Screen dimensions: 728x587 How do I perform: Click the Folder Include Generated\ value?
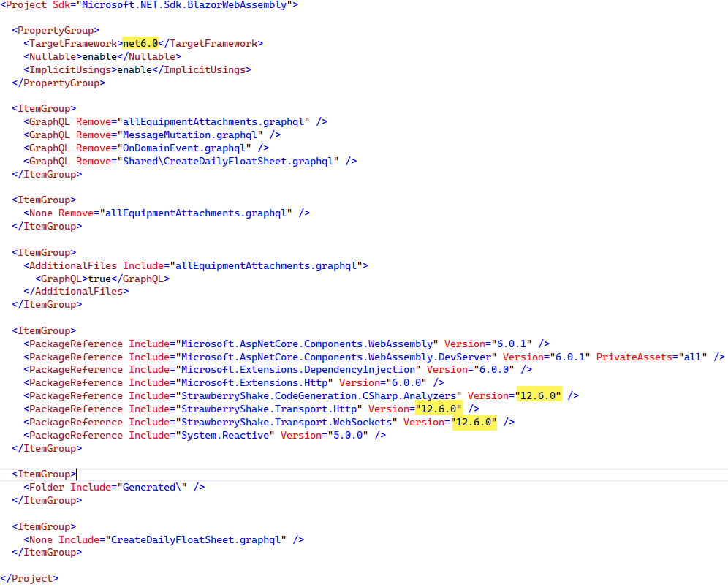(152, 487)
